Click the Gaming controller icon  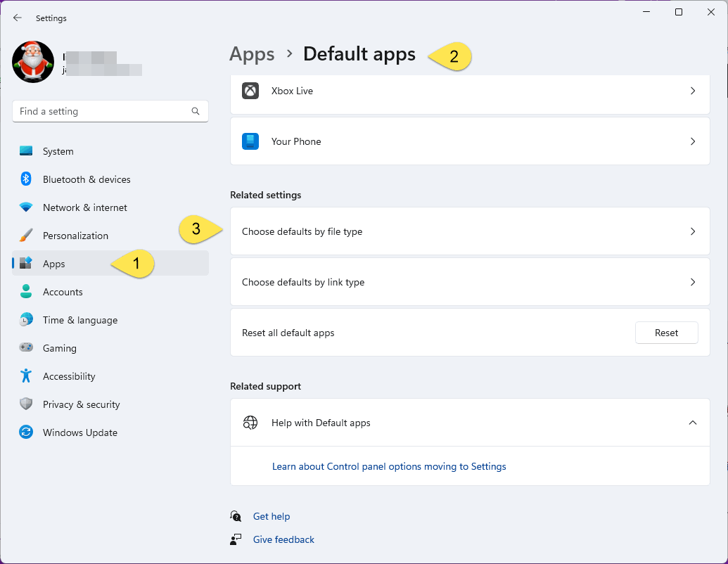[26, 348]
